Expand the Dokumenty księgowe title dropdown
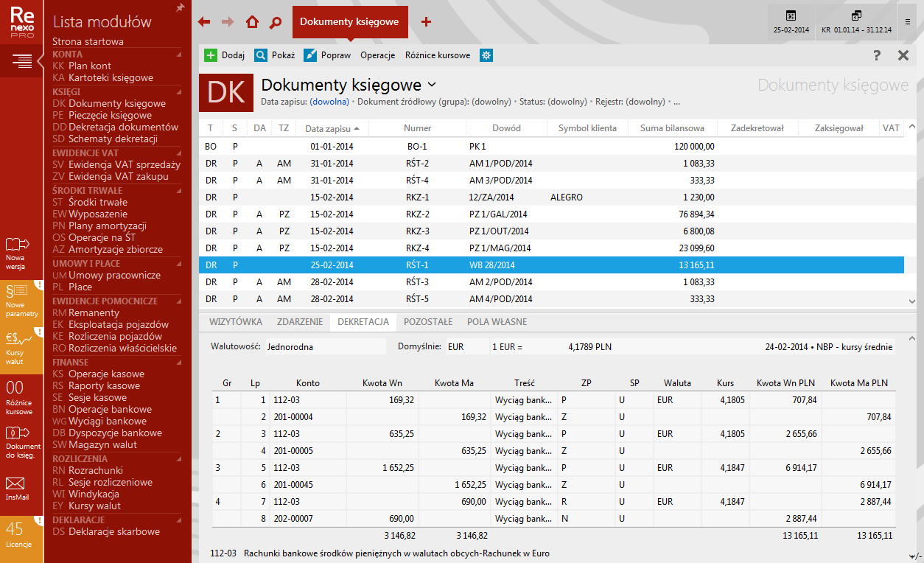This screenshot has height=563, width=924. [x=432, y=85]
